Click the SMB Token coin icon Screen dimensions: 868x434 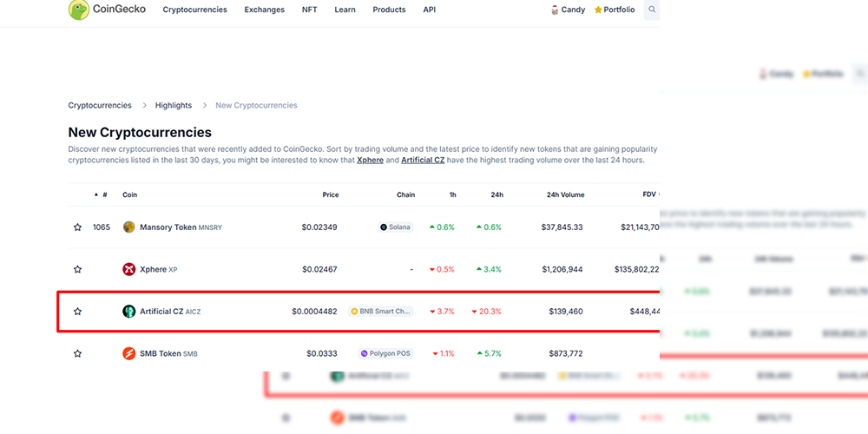click(129, 354)
